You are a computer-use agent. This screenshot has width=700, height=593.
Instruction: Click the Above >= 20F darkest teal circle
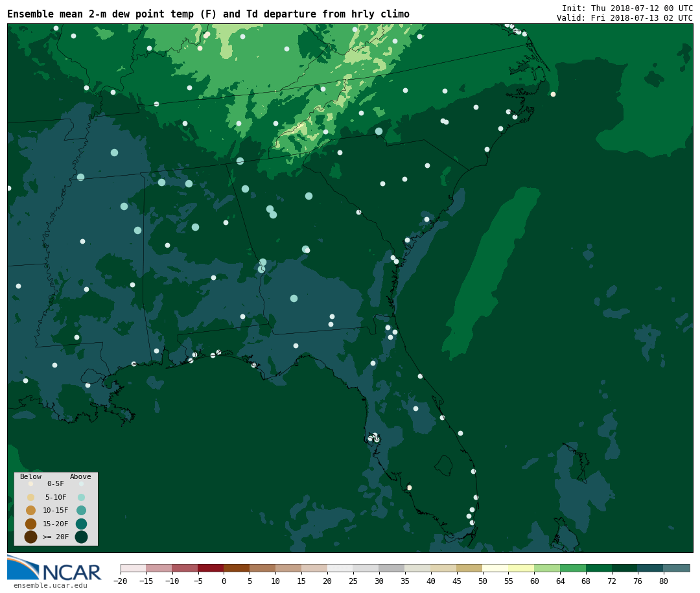[81, 537]
